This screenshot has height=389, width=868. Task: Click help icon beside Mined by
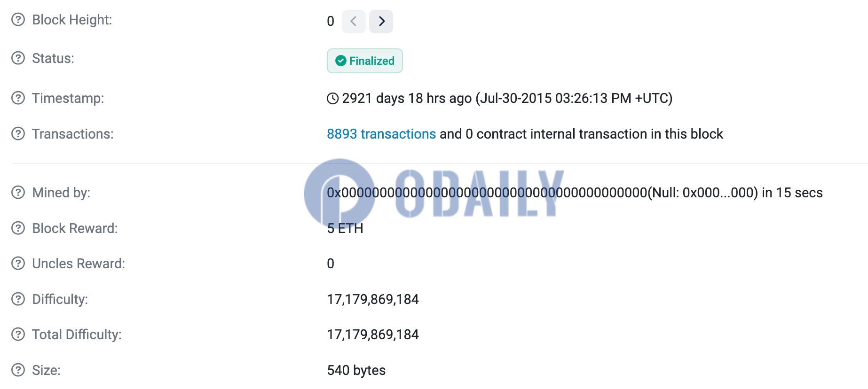pyautogui.click(x=18, y=193)
